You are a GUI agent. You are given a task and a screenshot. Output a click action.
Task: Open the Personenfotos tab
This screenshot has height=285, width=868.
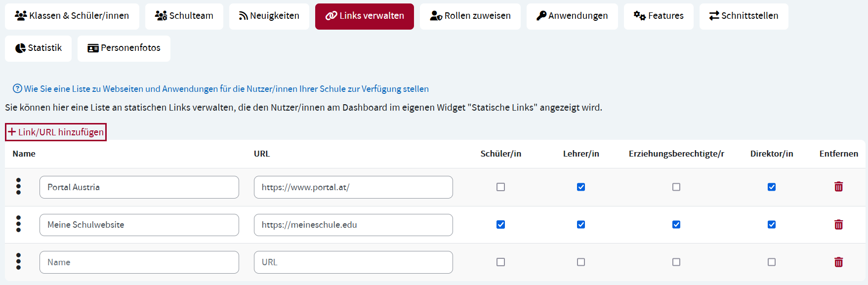124,48
